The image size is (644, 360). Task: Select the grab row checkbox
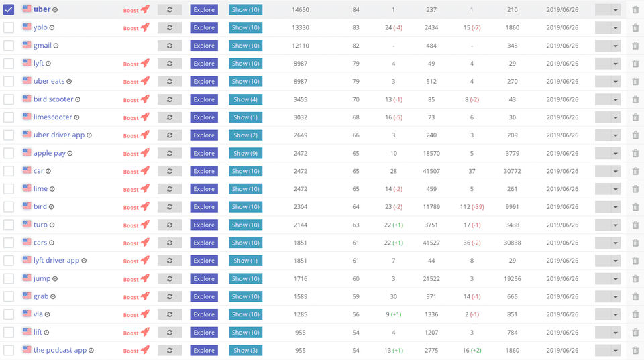coord(9,296)
